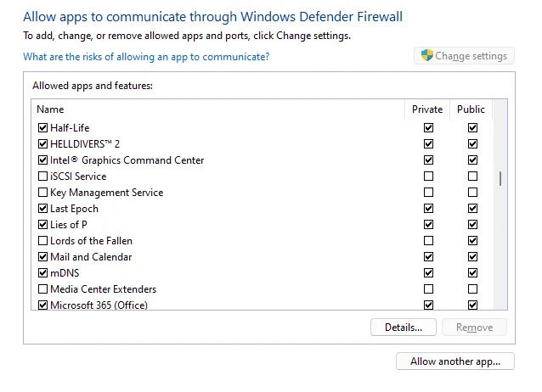542x392 pixels.
Task: Open the risks of allowing an app link
Action: (x=146, y=57)
